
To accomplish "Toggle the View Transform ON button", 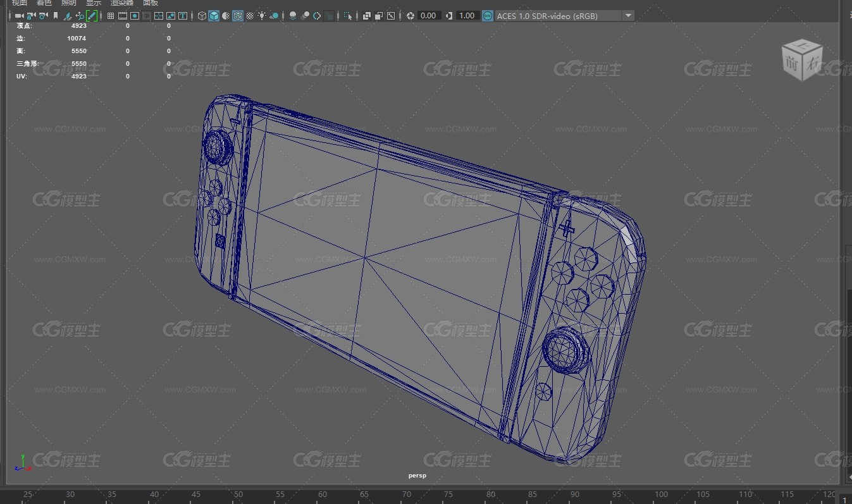I will [x=488, y=16].
